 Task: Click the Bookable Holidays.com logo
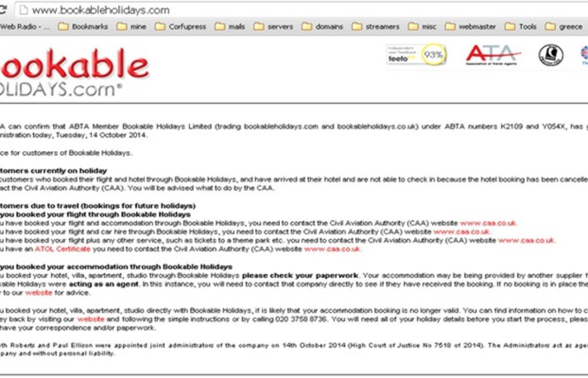pos(74,72)
